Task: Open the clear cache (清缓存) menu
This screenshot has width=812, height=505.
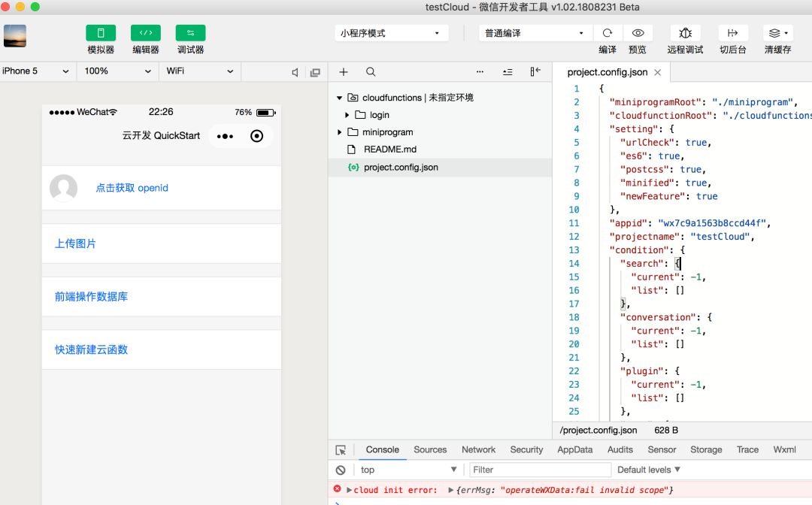Action: pyautogui.click(x=778, y=33)
